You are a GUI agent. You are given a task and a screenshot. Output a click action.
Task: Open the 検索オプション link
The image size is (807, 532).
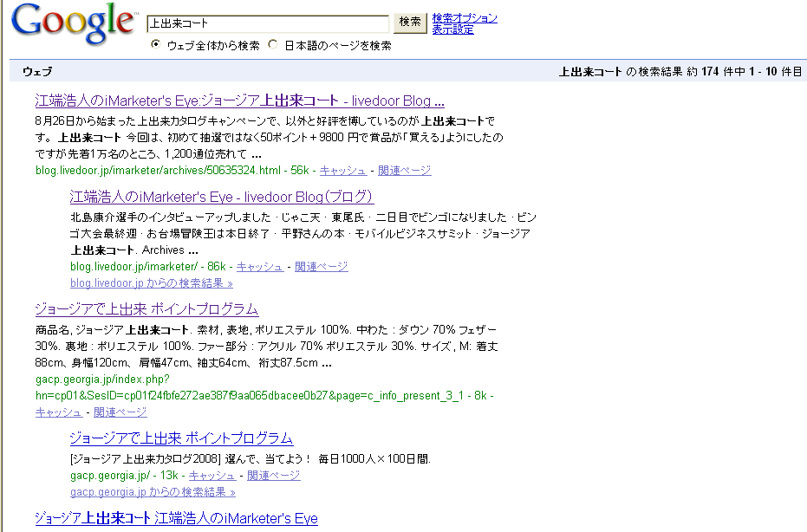pos(465,18)
